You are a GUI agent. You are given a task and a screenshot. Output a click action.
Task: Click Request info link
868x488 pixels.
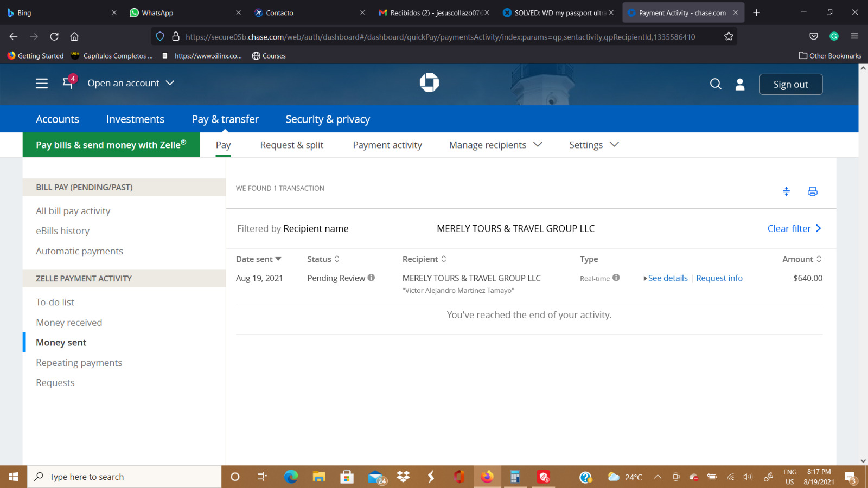pyautogui.click(x=719, y=278)
